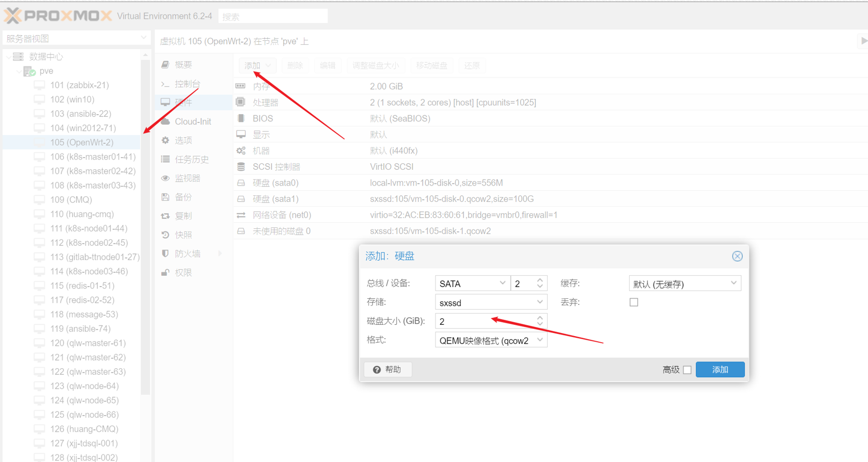Switch to the Backup (备份) tab
Screen dimensions: 868x462
[x=183, y=197]
